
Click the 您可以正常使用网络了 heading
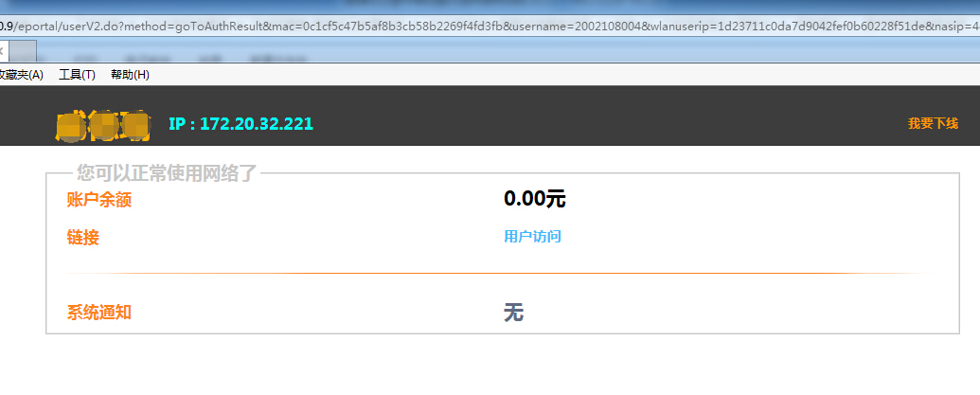167,173
